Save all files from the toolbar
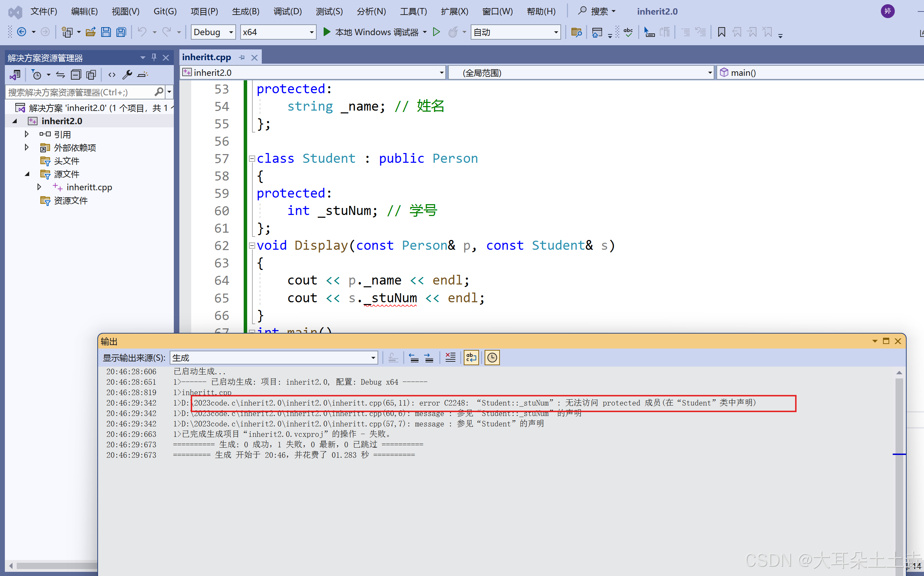924x576 pixels. 121,32
